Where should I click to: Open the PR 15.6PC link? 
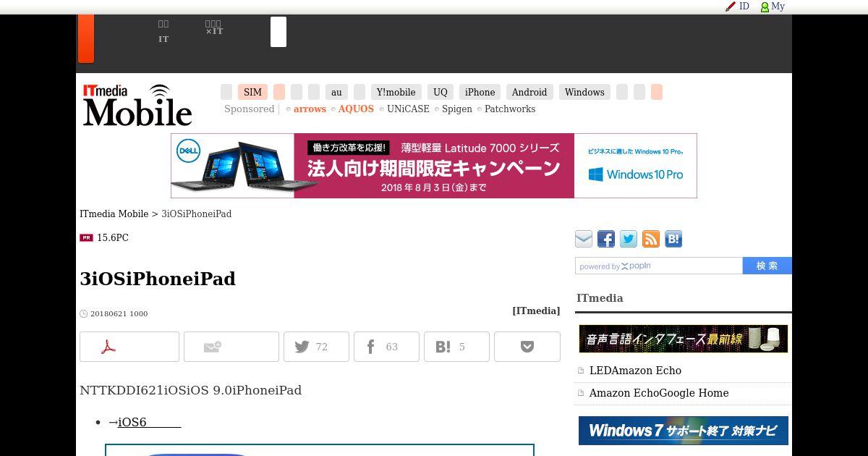(x=112, y=238)
